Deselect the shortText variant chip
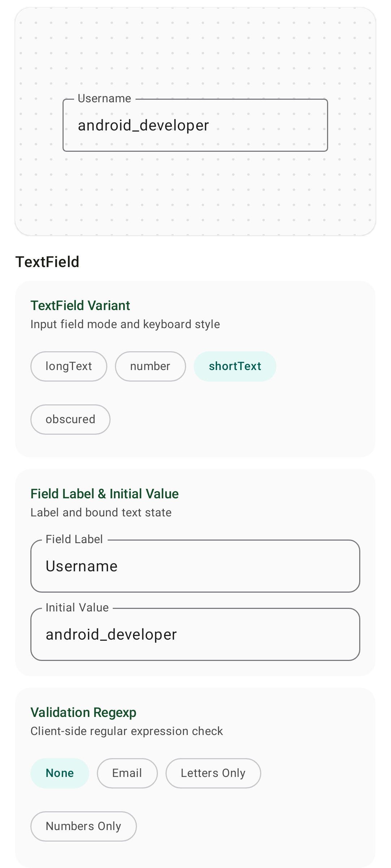The width and height of the screenshot is (391, 868). pos(235,366)
